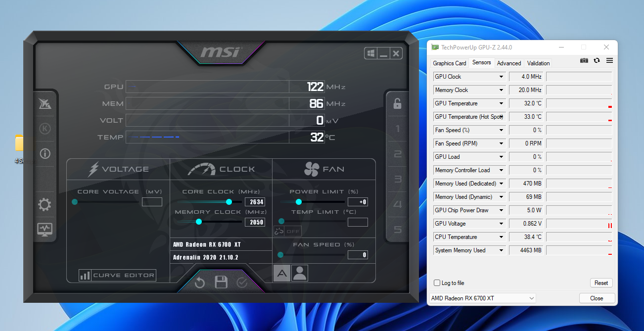
Task: Click the Adrenalin 2020 21.10.2 driver text
Action: click(206, 257)
